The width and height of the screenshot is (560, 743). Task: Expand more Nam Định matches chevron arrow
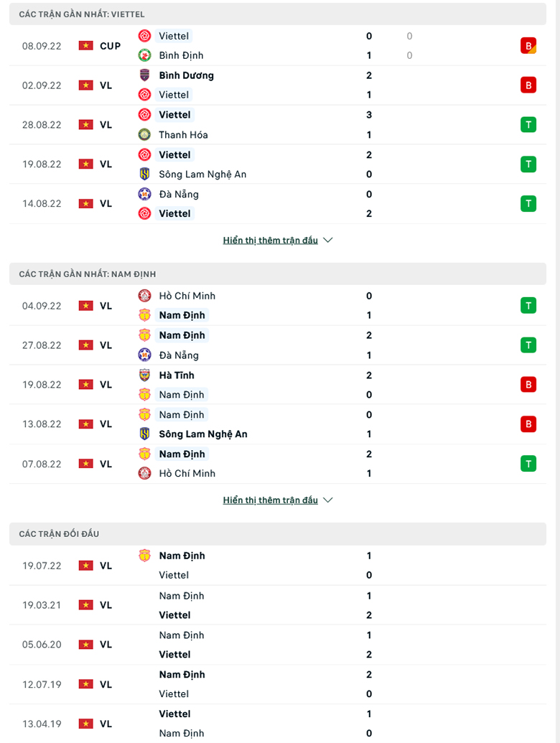tap(328, 500)
